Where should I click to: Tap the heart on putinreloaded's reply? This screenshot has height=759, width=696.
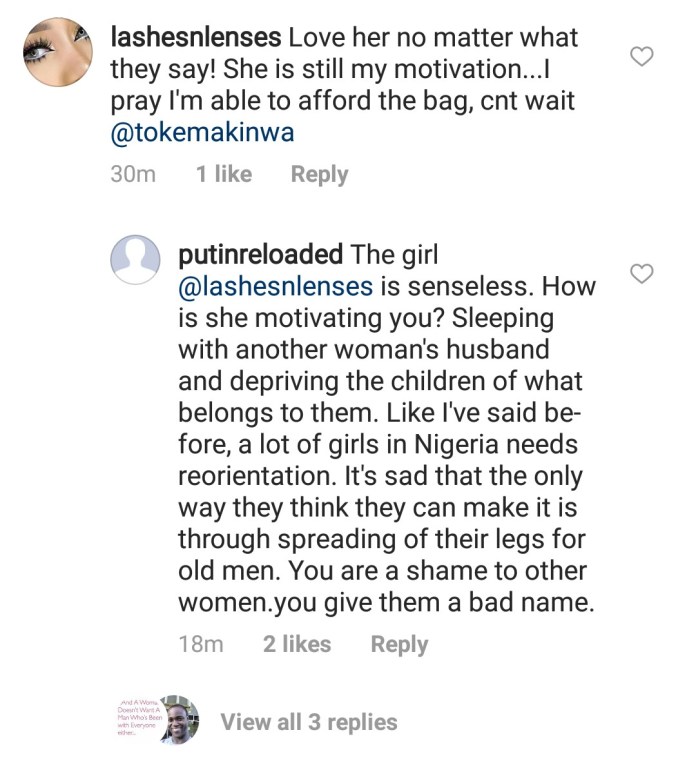[x=644, y=274]
